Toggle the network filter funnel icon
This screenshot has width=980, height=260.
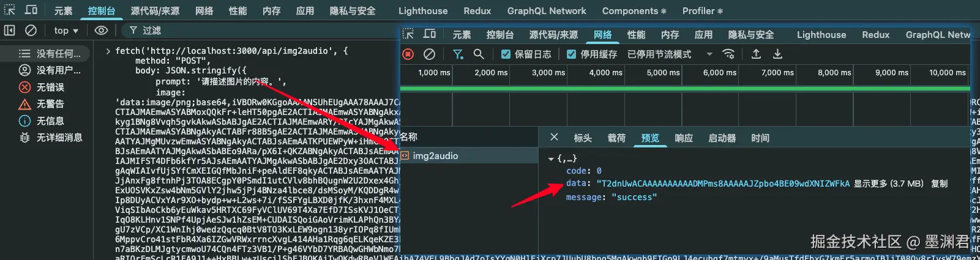[x=458, y=54]
